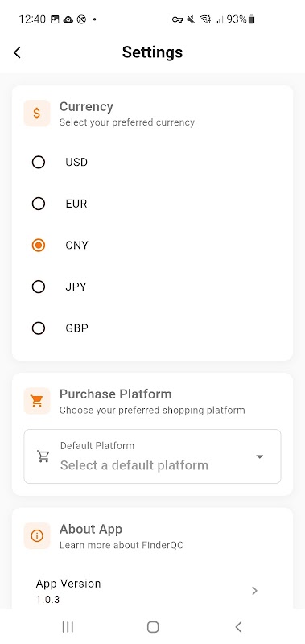Screen dimensions: 305x644
Task: Open App Version chevron arrow
Action: [254, 591]
